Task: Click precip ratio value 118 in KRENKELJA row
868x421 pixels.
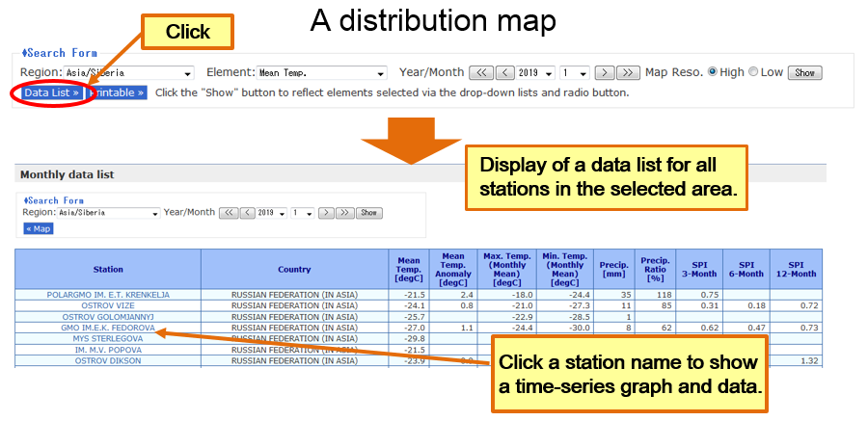Action: tap(665, 295)
